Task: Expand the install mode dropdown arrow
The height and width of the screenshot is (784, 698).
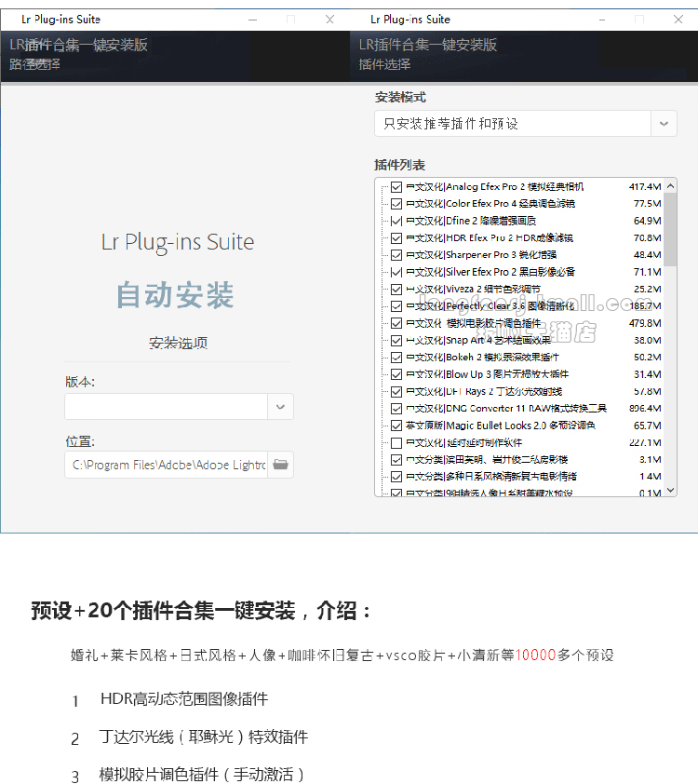Action: coord(664,124)
